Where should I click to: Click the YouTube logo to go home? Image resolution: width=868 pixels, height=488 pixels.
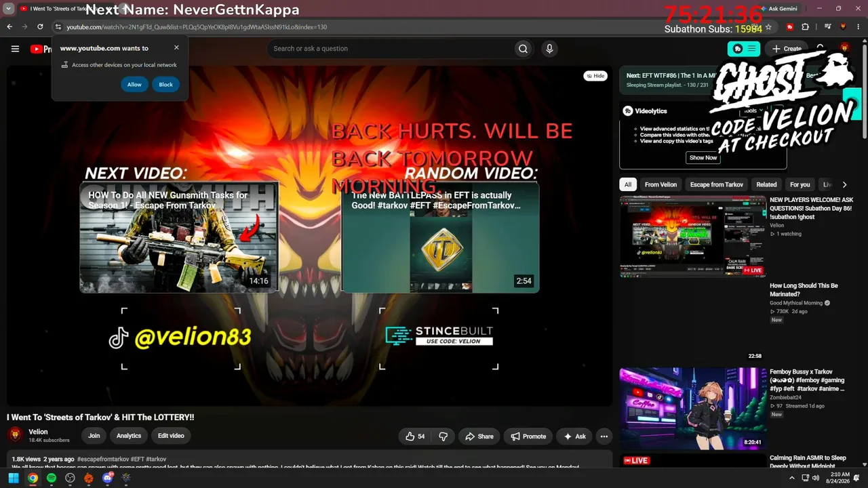(x=41, y=49)
